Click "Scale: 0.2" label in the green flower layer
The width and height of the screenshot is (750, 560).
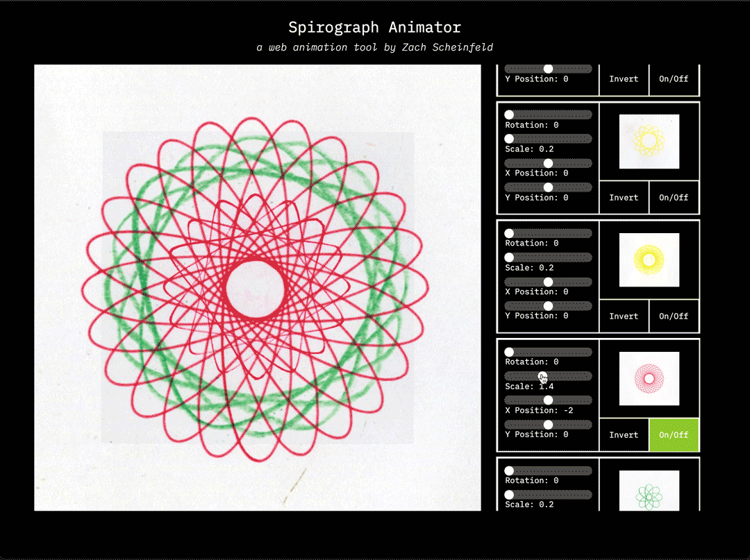(529, 504)
